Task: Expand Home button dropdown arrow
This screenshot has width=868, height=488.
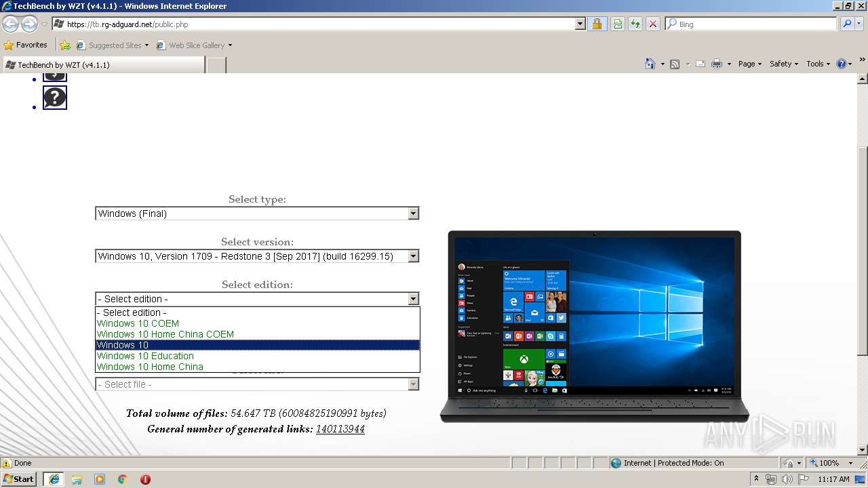Action: pos(662,64)
